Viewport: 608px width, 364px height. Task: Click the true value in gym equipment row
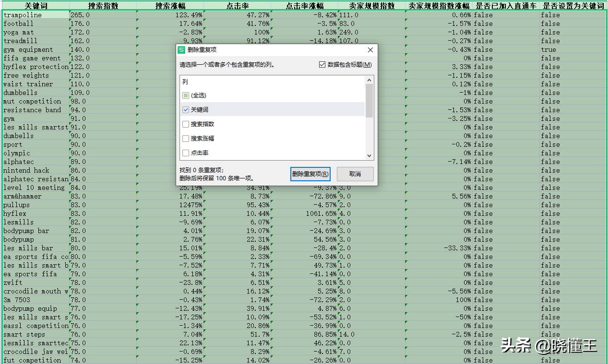(x=548, y=49)
